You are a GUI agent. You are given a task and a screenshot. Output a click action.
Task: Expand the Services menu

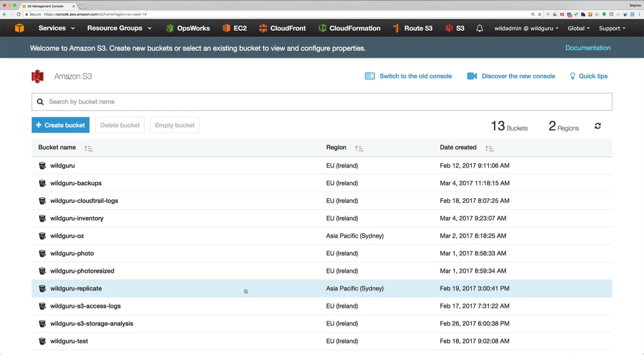pyautogui.click(x=56, y=28)
